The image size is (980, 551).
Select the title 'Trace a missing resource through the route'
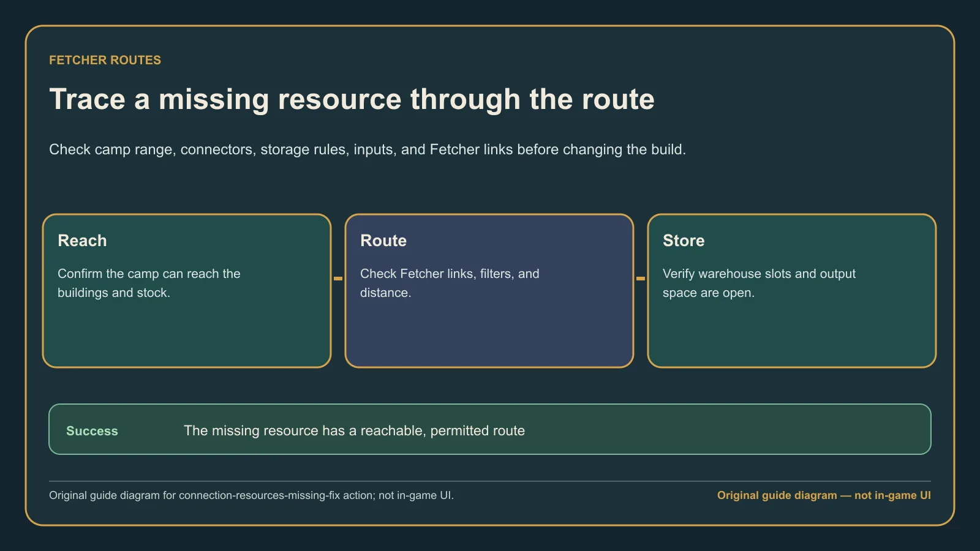(352, 99)
